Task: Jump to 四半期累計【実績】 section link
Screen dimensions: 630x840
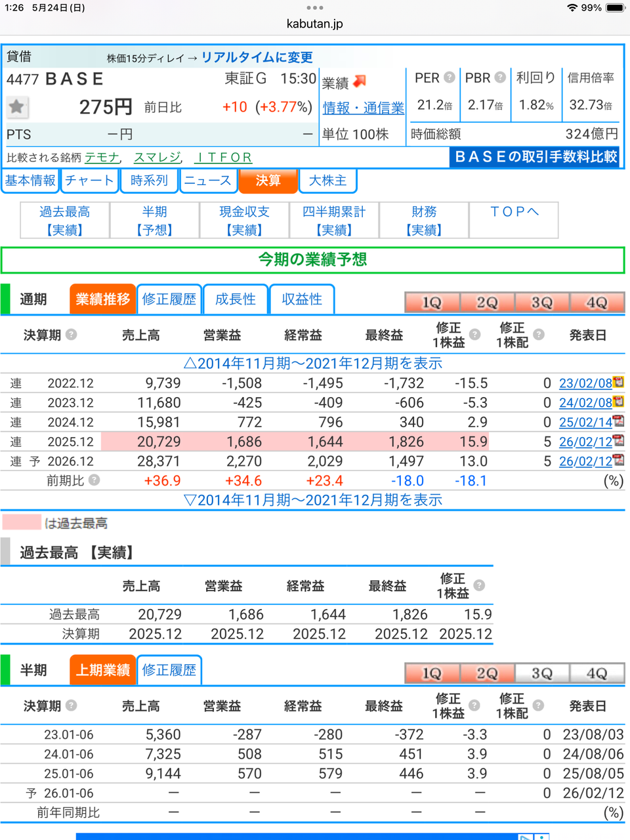Action: click(334, 220)
